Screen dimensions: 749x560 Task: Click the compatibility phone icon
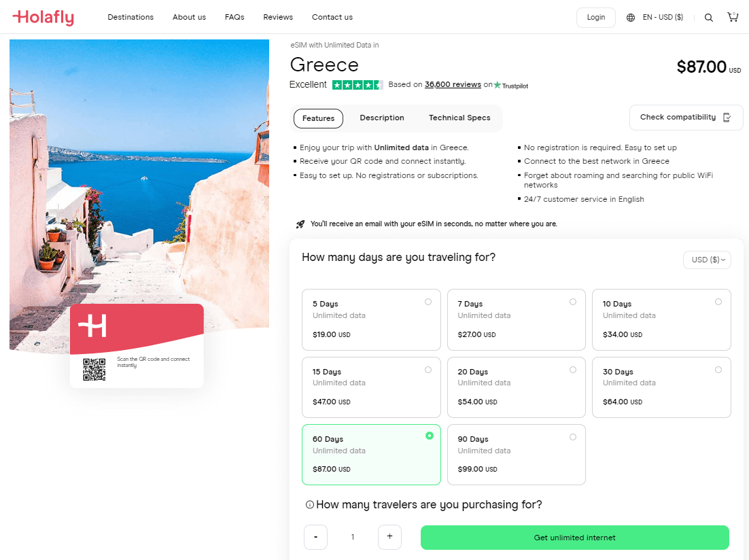(x=727, y=118)
